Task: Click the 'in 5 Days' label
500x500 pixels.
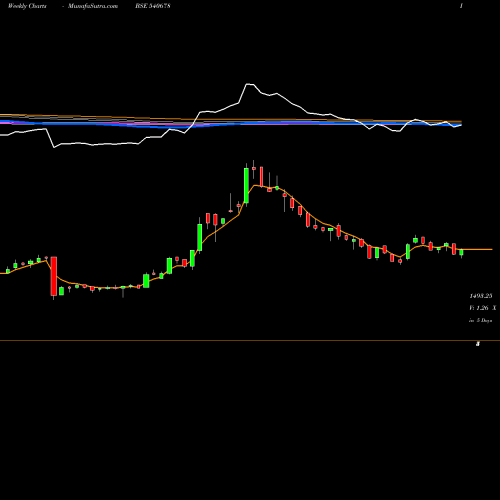Action: click(x=480, y=320)
